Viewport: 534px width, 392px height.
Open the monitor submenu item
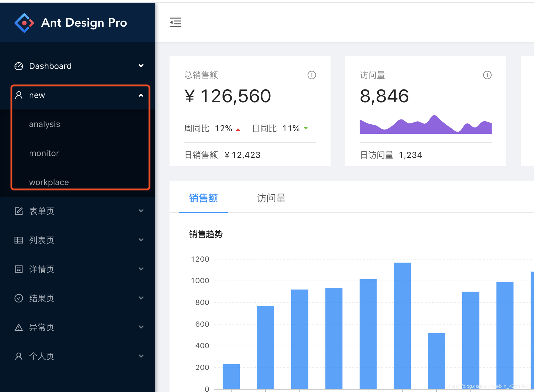coord(44,153)
